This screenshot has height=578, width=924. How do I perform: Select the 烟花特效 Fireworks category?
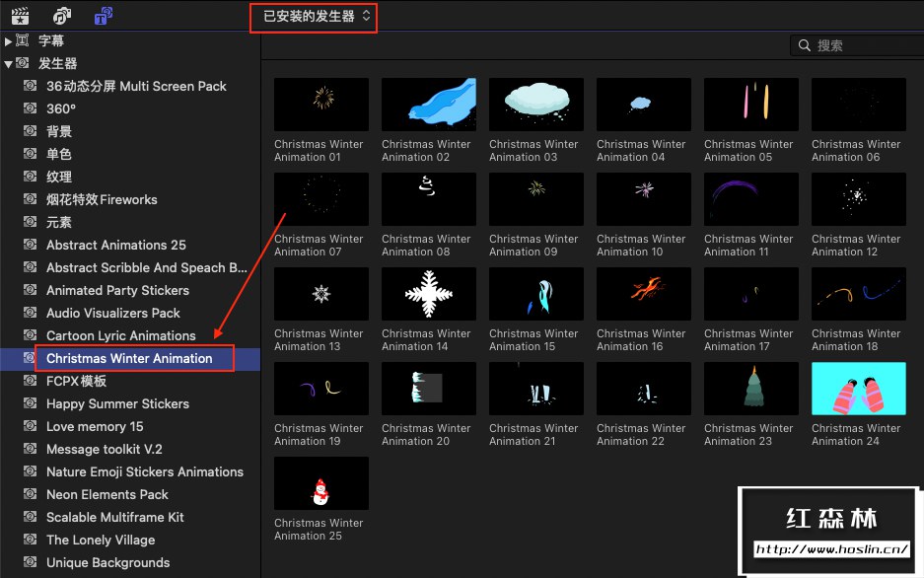point(102,200)
